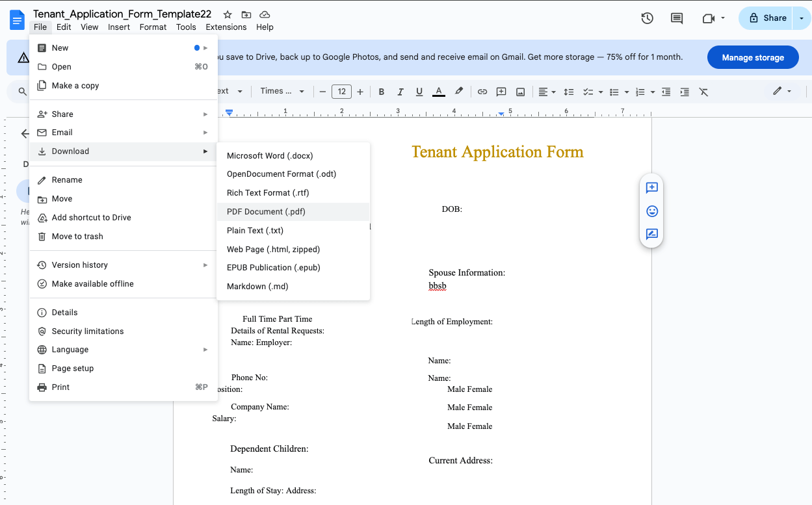The height and width of the screenshot is (505, 812).
Task: Star the document title
Action: [x=228, y=14]
